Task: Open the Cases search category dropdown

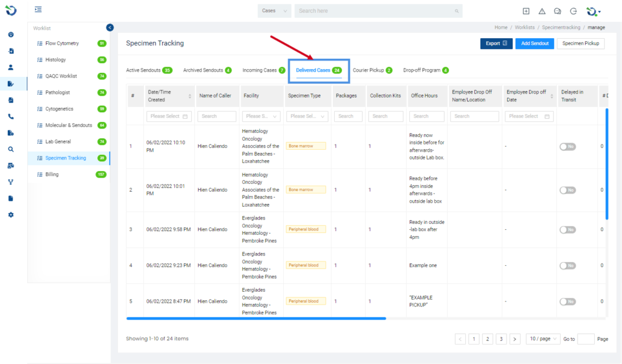Action: point(275,11)
